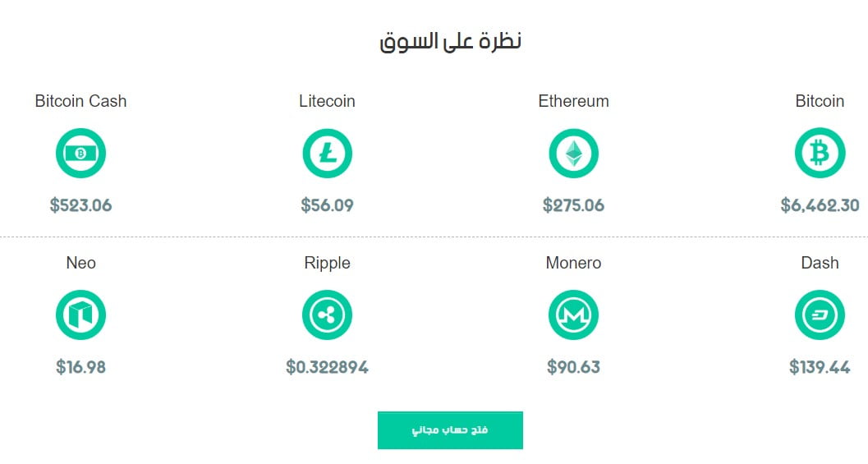868x464 pixels.
Task: Click the Litecoin price $56.09
Action: [x=327, y=205]
